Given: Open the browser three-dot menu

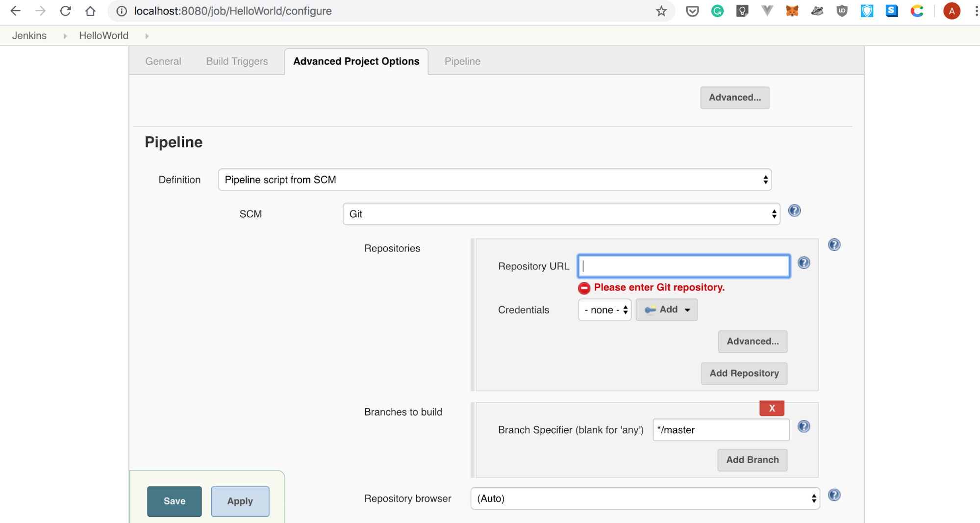Looking at the screenshot, I should click(976, 11).
